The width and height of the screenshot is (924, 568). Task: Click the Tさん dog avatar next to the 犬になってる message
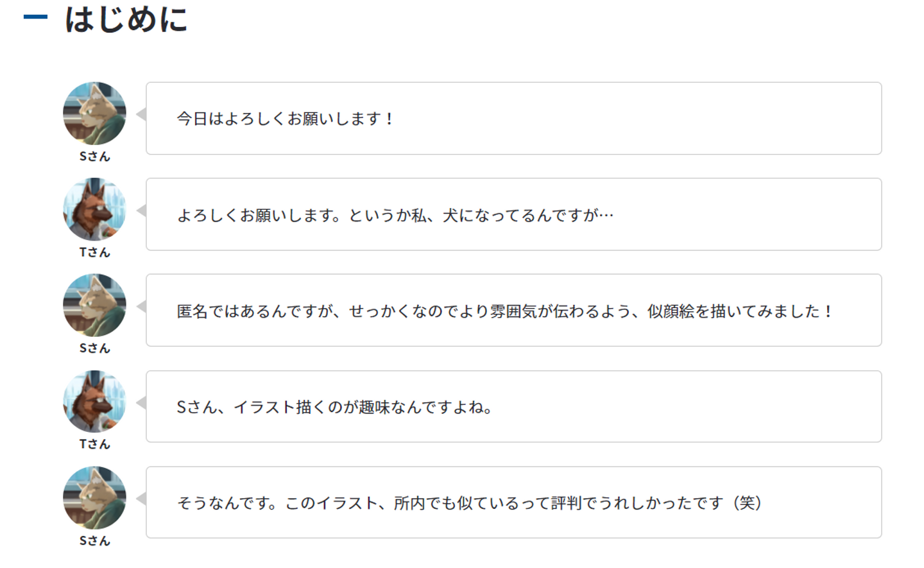(x=94, y=209)
